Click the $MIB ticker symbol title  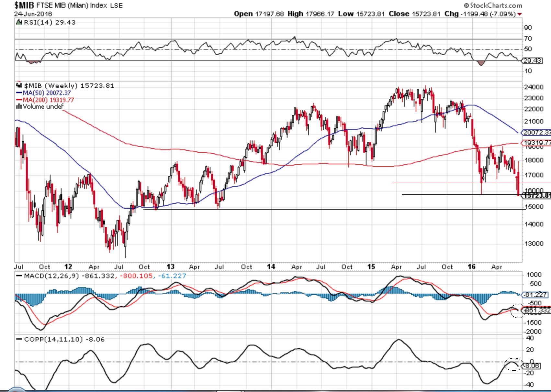click(24, 5)
